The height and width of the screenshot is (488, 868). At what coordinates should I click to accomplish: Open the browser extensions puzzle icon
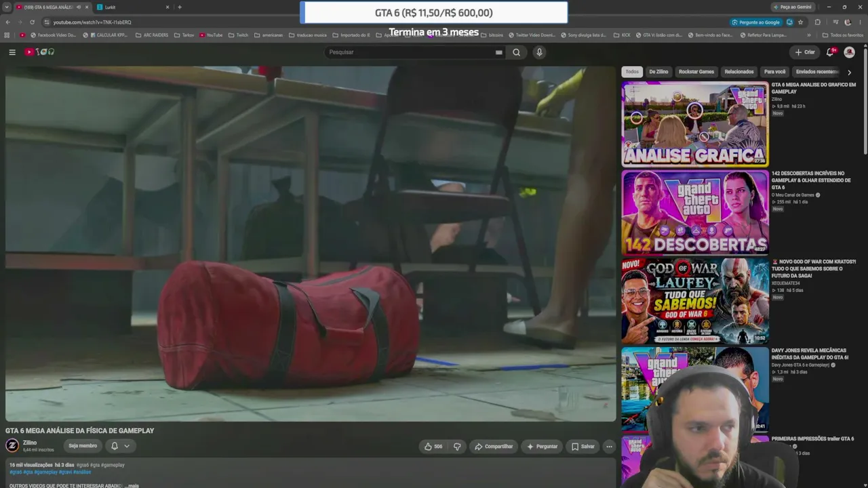click(x=817, y=22)
